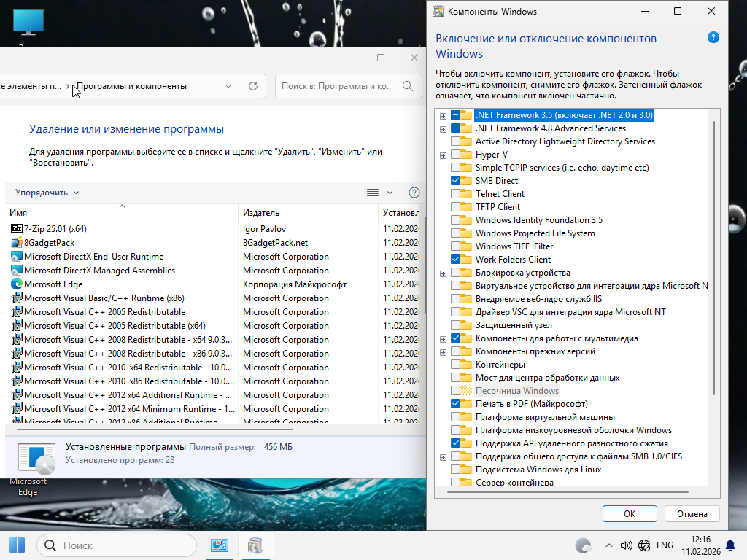Screen dimensions: 747x560
Task: Click the OK button in Windows Features
Action: point(630,513)
